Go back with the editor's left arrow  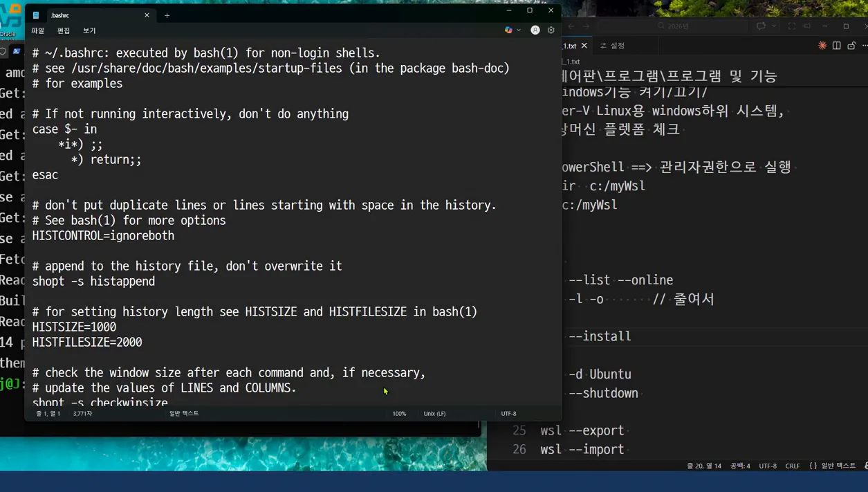pos(571,26)
